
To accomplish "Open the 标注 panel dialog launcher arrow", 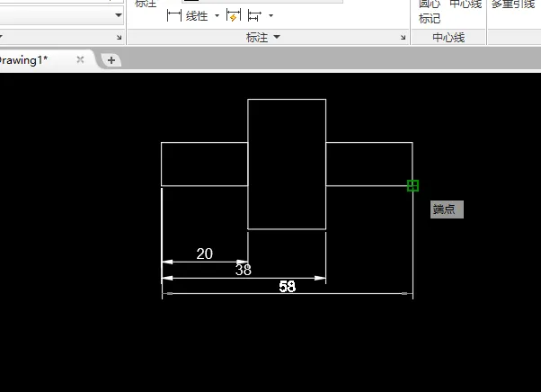I will [x=403, y=37].
